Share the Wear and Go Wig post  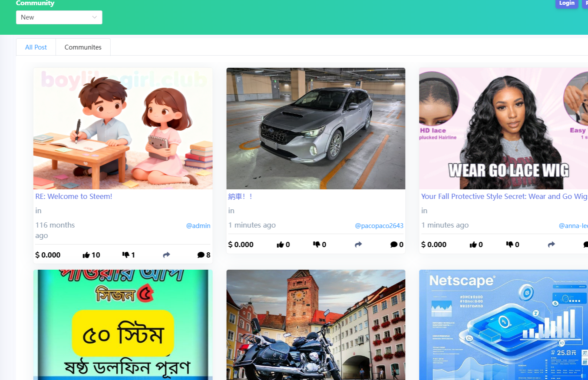[551, 245]
